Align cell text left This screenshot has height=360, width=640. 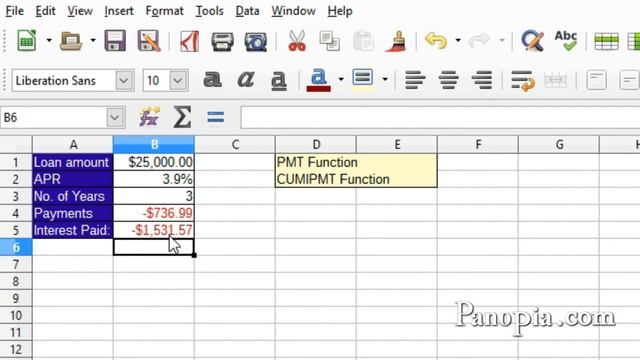click(x=416, y=80)
